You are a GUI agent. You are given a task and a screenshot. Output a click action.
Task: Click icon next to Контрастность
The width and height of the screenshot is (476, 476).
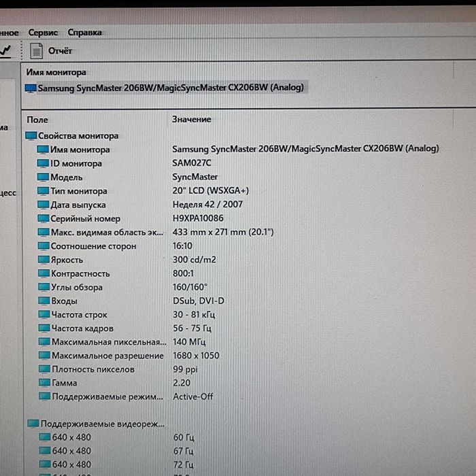(x=44, y=273)
